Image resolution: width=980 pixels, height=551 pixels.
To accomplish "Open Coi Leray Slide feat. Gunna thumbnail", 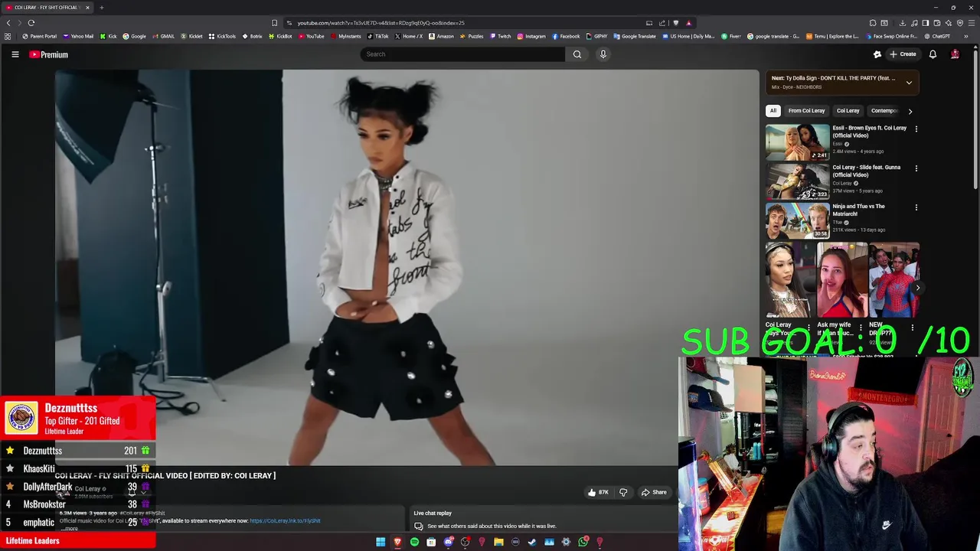I will coord(797,181).
